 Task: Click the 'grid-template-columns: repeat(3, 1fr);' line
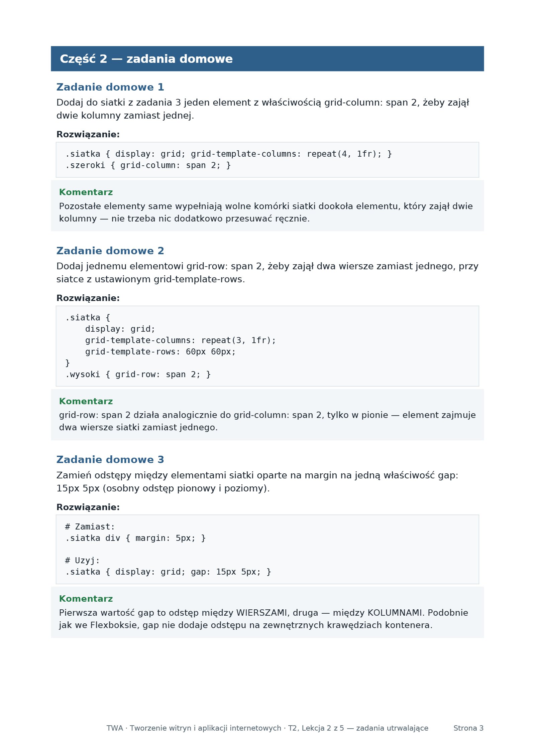point(181,340)
